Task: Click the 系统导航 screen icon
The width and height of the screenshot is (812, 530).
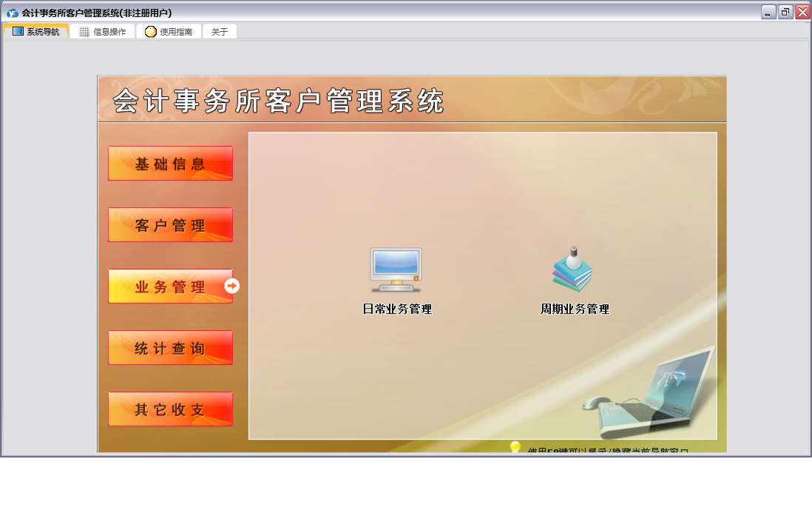Action: click(x=18, y=31)
